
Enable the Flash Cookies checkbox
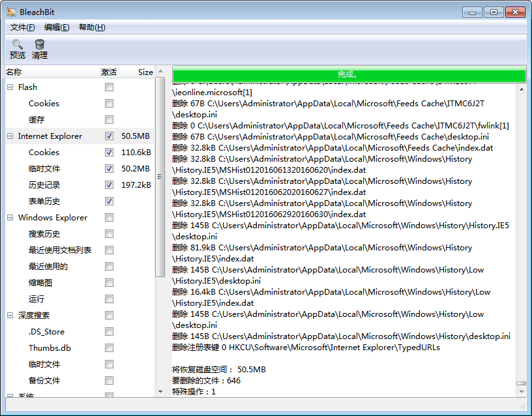[109, 103]
